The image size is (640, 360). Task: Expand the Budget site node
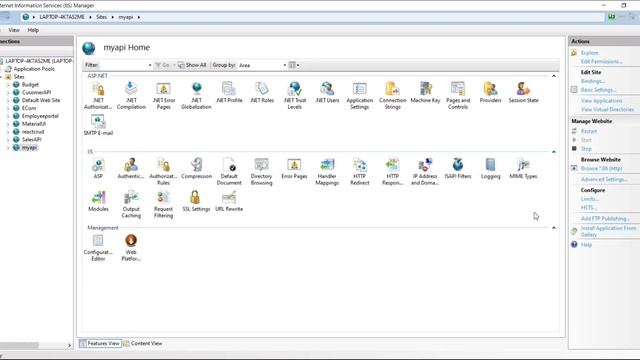(x=8, y=85)
